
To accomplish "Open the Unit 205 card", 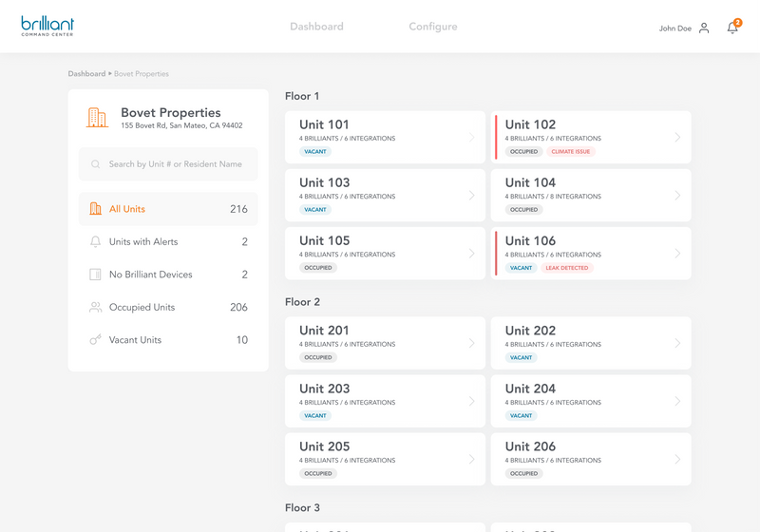I will (x=380, y=460).
